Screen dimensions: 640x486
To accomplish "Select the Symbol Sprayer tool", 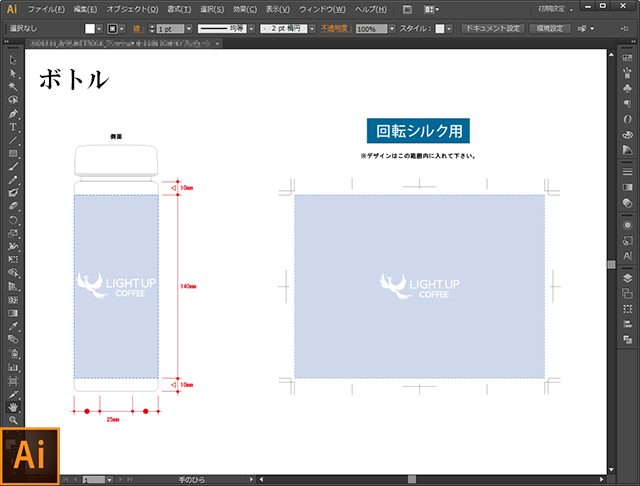I will (13, 353).
